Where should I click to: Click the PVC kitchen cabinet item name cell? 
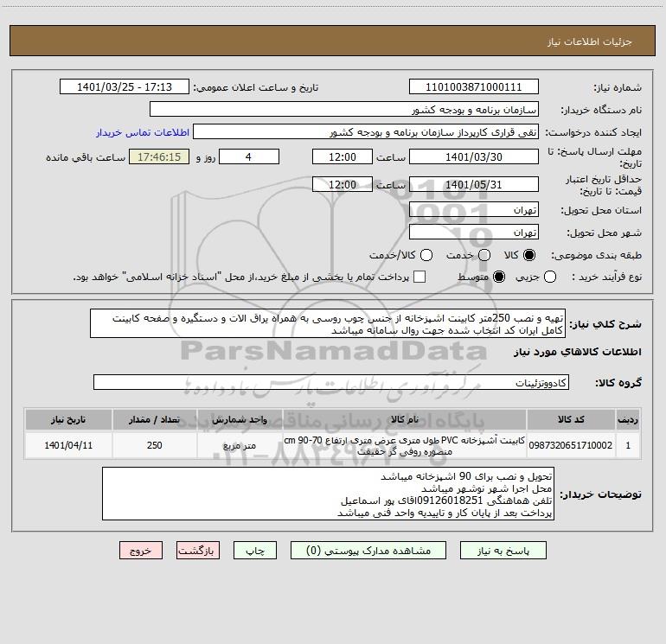(405, 445)
